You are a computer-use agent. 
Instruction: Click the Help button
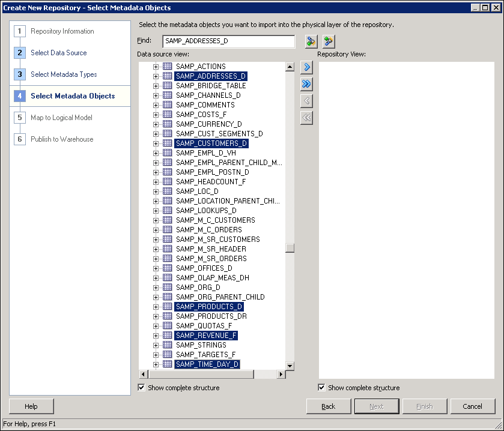[31, 406]
